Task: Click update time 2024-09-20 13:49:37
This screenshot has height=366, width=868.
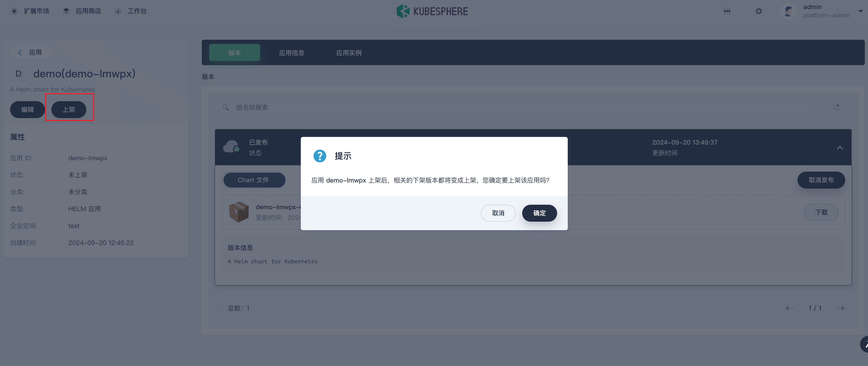Action: click(685, 142)
